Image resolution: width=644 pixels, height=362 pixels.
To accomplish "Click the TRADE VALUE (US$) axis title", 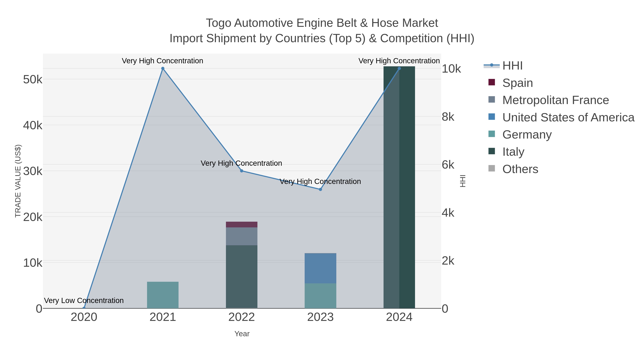I will point(18,181).
